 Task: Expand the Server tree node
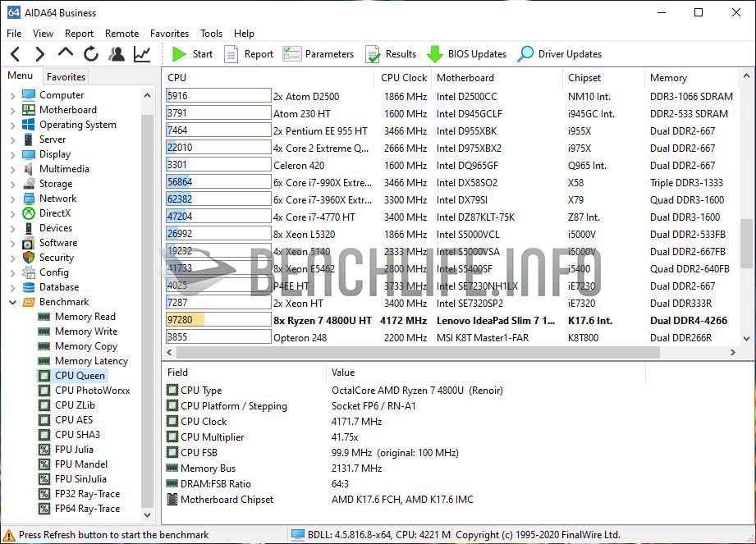pyautogui.click(x=12, y=139)
